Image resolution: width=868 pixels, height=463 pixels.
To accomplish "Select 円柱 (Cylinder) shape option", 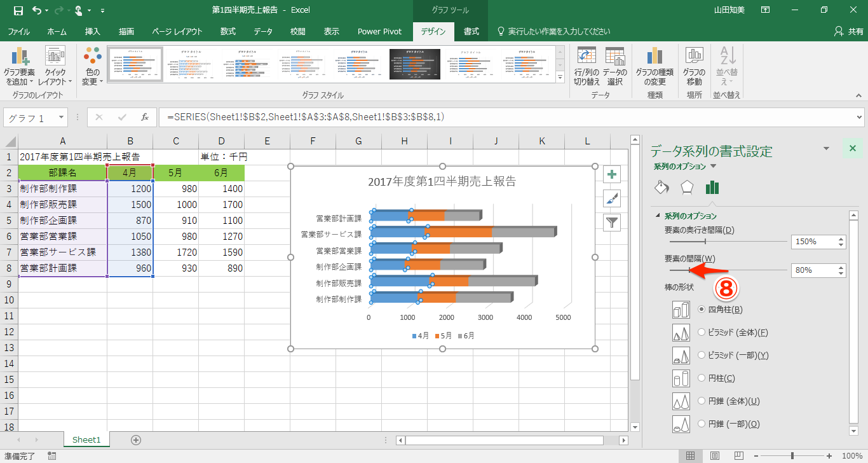I will [702, 378].
